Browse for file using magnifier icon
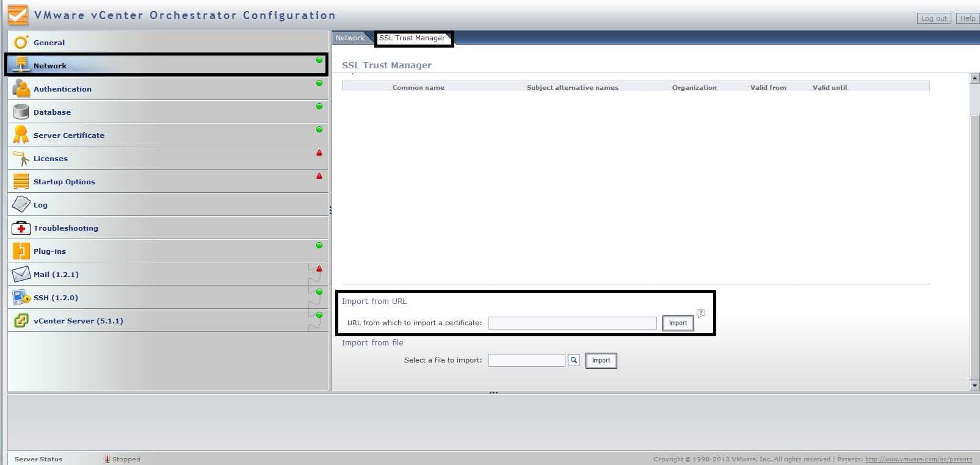Screen dimensions: 980x465 pyautogui.click(x=574, y=360)
